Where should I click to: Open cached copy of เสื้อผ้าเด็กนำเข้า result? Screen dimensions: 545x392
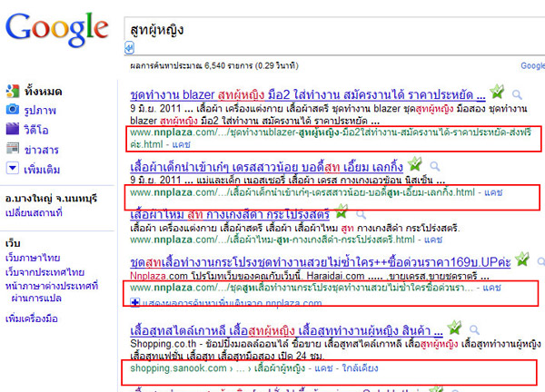tap(493, 192)
